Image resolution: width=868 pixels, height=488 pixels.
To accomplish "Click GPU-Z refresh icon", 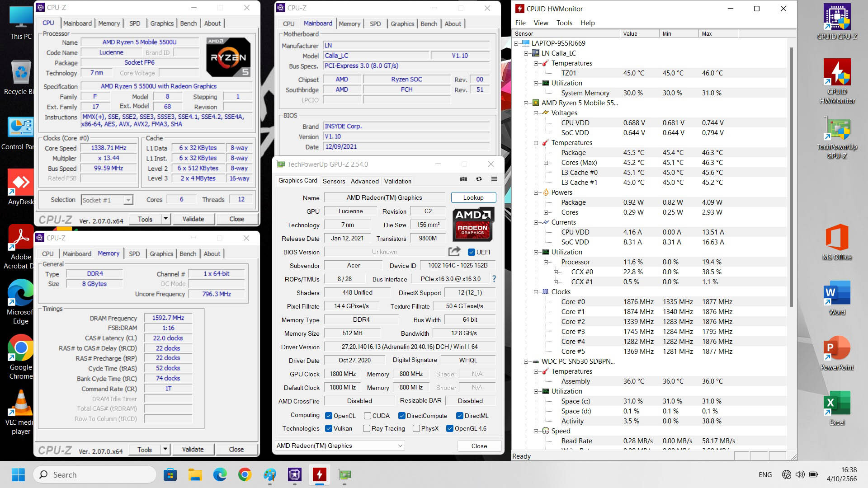I will [x=479, y=179].
